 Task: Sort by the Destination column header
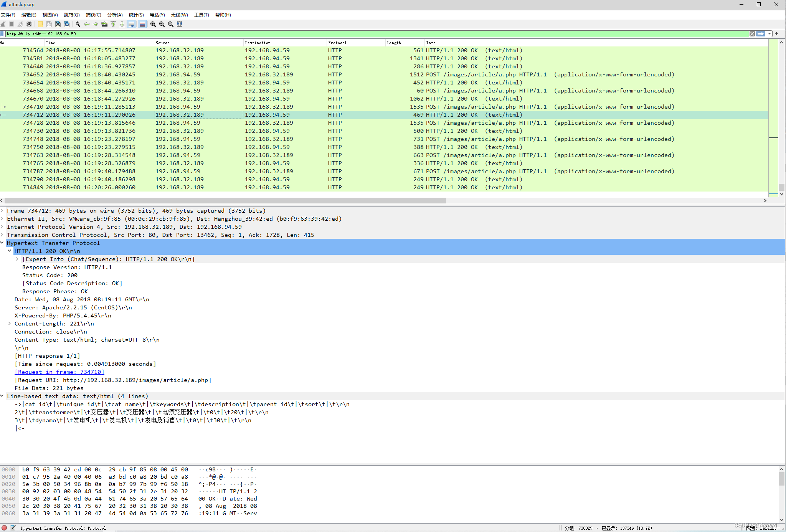pos(285,43)
